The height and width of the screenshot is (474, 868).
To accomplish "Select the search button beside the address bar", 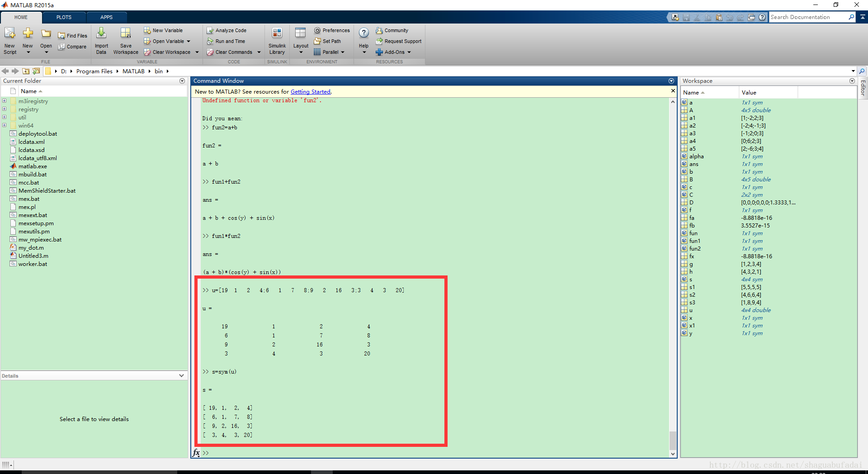I will click(x=862, y=71).
